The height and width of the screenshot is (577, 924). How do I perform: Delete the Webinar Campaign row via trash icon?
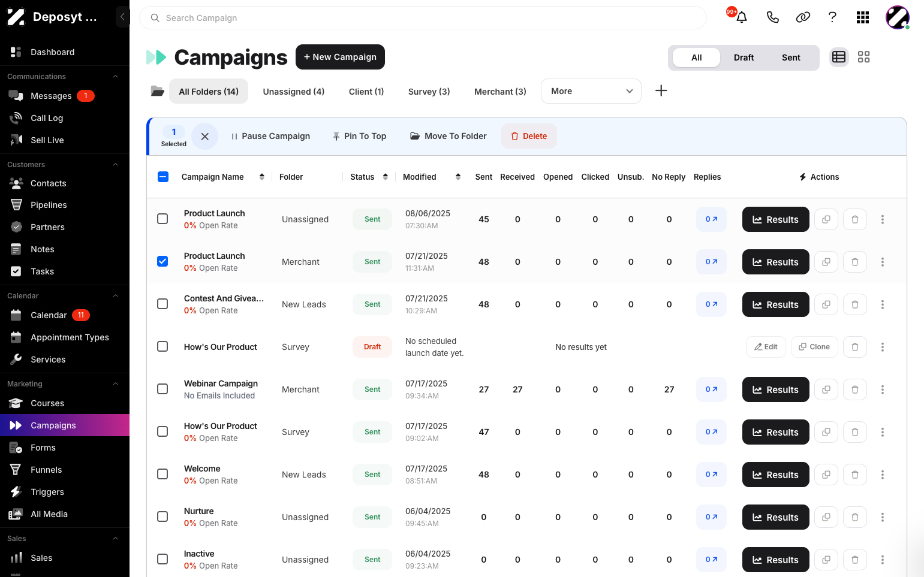[855, 389]
